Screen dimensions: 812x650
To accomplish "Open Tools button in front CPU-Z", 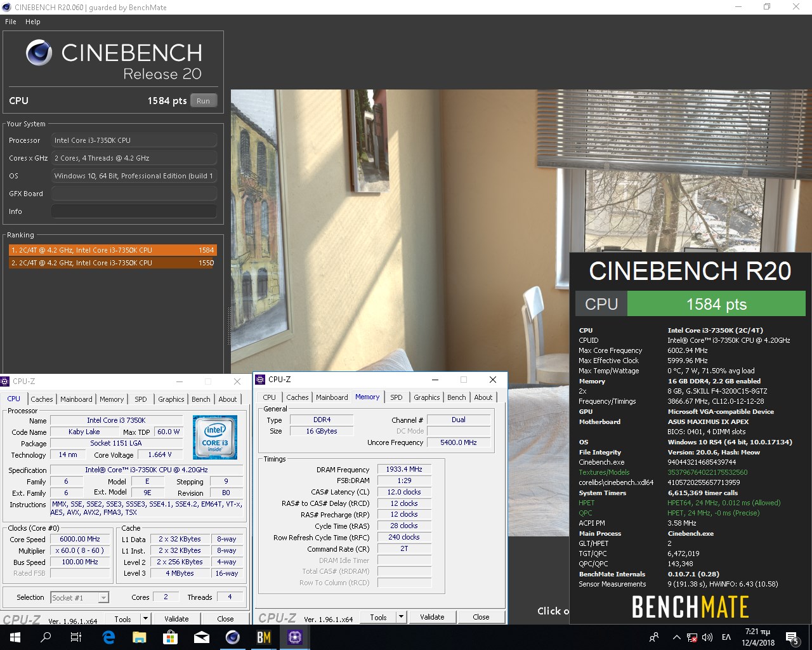I will click(x=379, y=617).
